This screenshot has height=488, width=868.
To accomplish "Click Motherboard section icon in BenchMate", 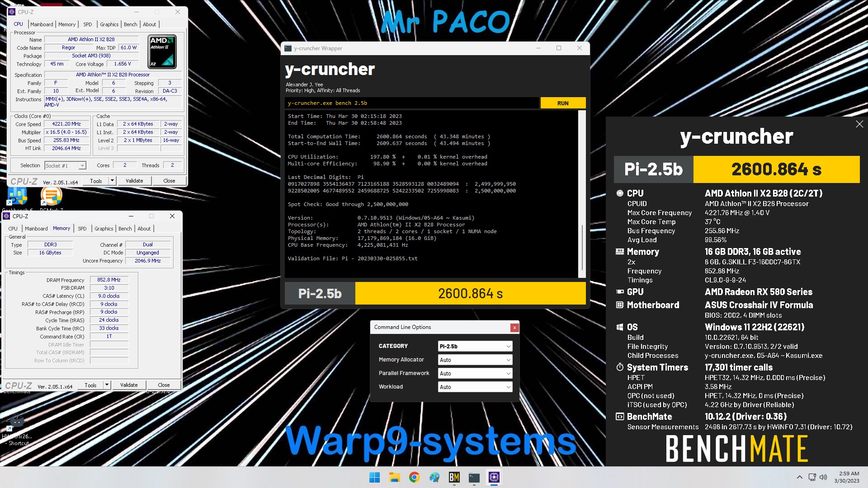I will 620,305.
